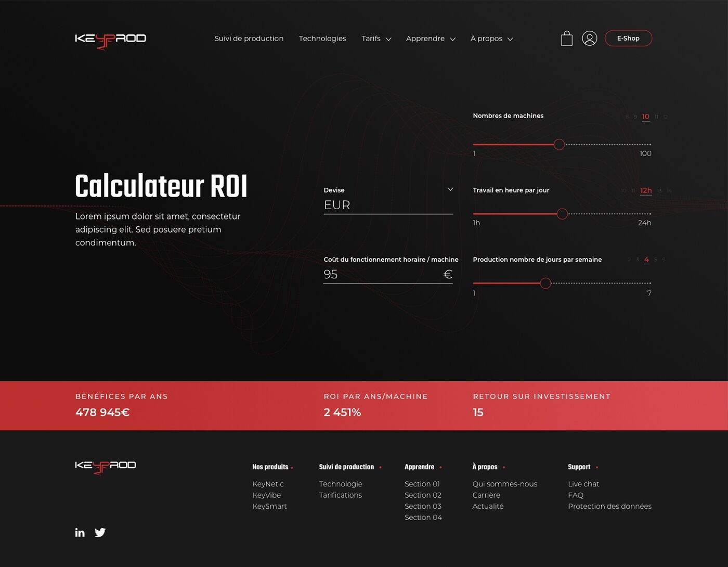Open the LinkedIn social icon in footer

80,532
